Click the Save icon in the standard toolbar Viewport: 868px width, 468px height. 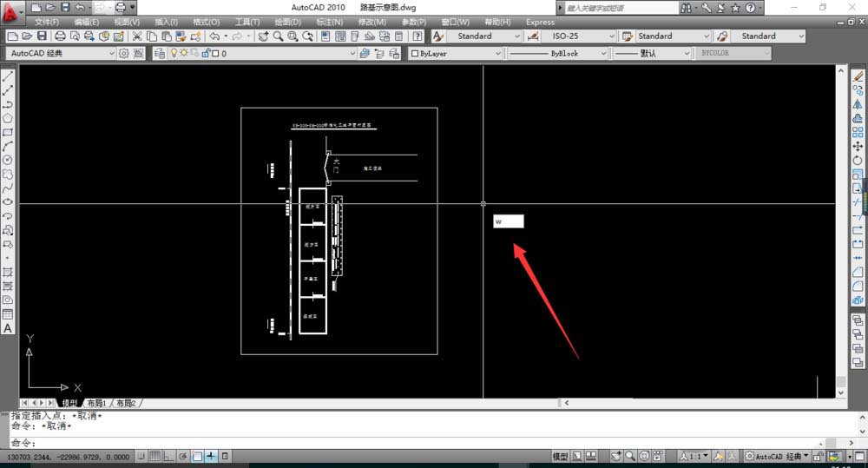[42, 36]
